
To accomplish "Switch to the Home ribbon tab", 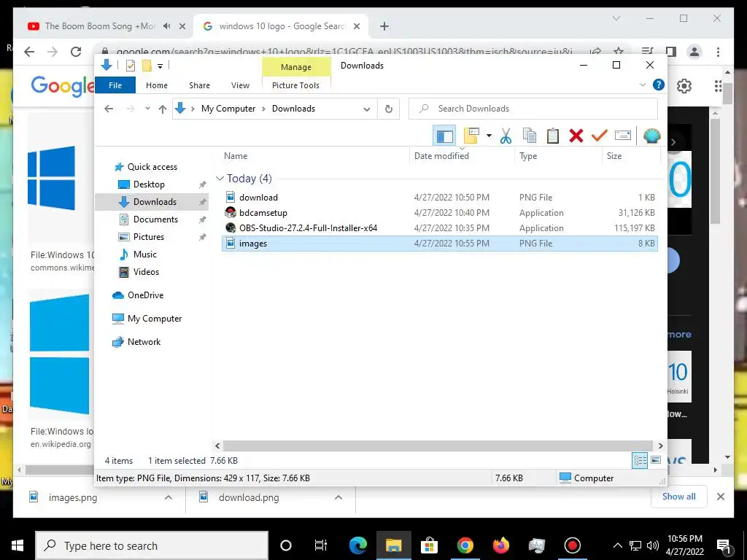I will tap(157, 85).
